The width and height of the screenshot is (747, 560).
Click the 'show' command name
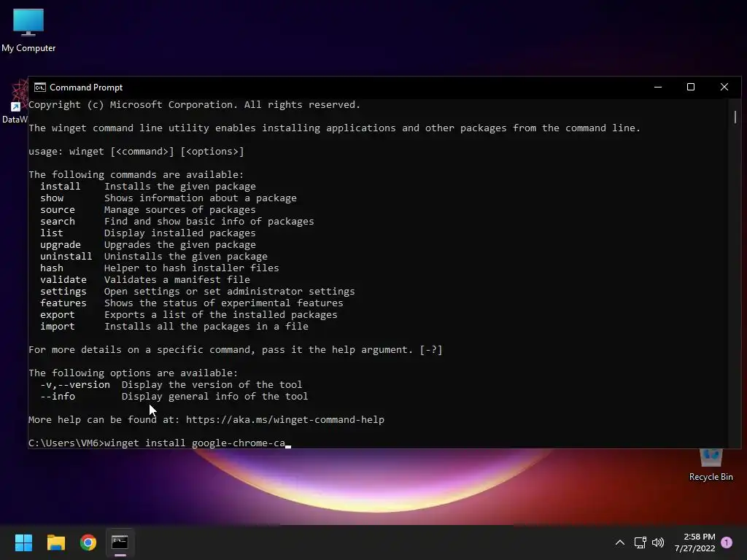(x=52, y=198)
